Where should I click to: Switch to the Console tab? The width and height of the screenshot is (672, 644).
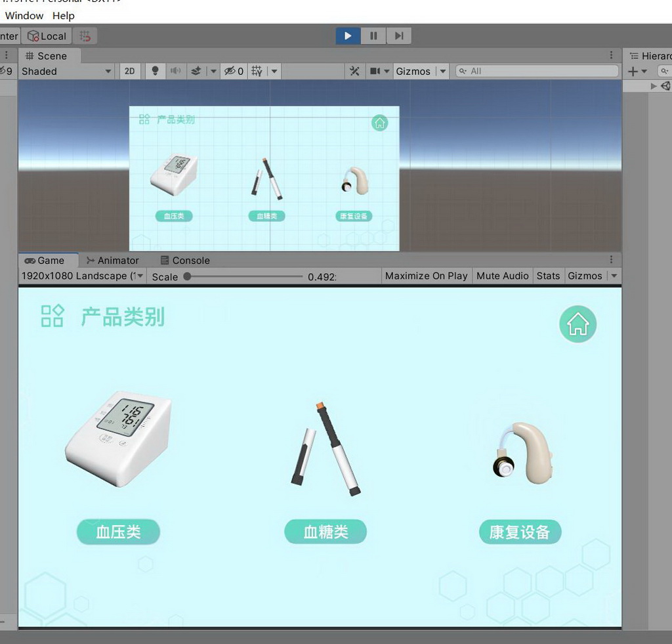185,261
